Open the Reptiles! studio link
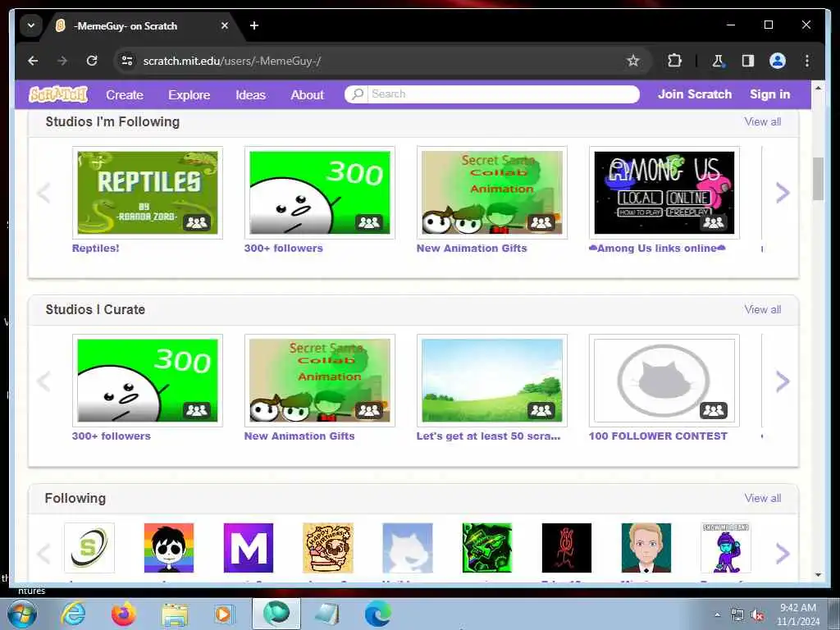Screen dimensions: 840x630 click(x=95, y=248)
